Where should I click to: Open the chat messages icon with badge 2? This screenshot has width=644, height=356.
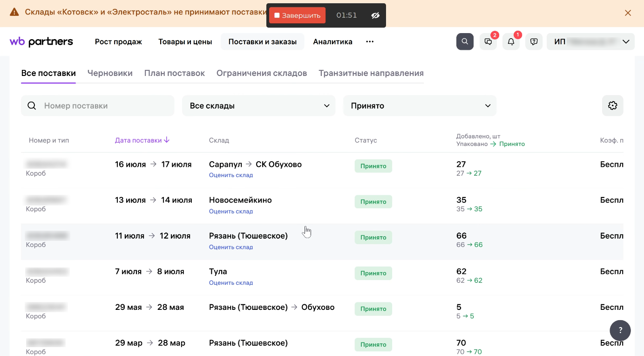tap(488, 41)
